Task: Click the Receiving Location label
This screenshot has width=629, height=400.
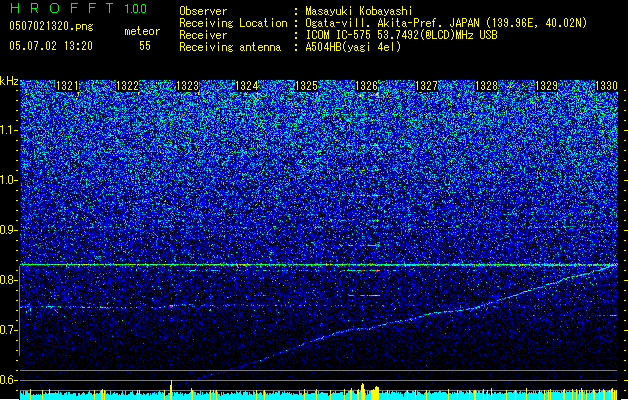Action: (x=233, y=23)
